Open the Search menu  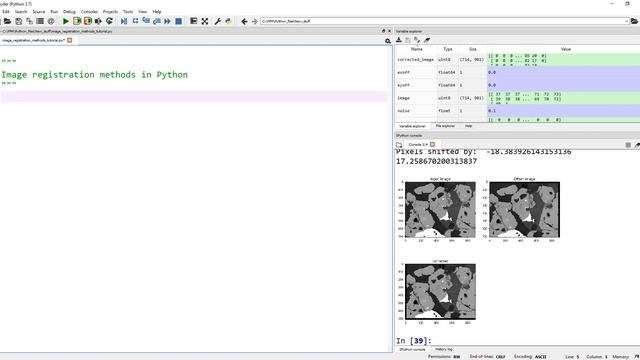21,12
